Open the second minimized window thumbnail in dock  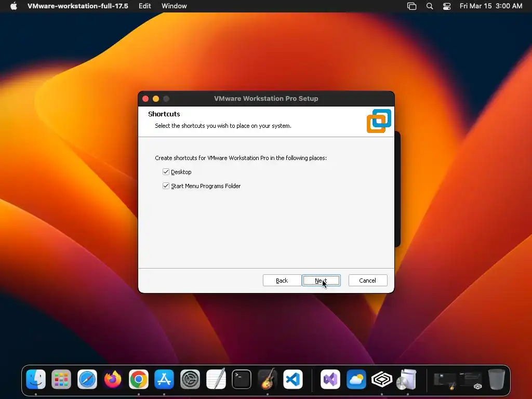click(471, 381)
